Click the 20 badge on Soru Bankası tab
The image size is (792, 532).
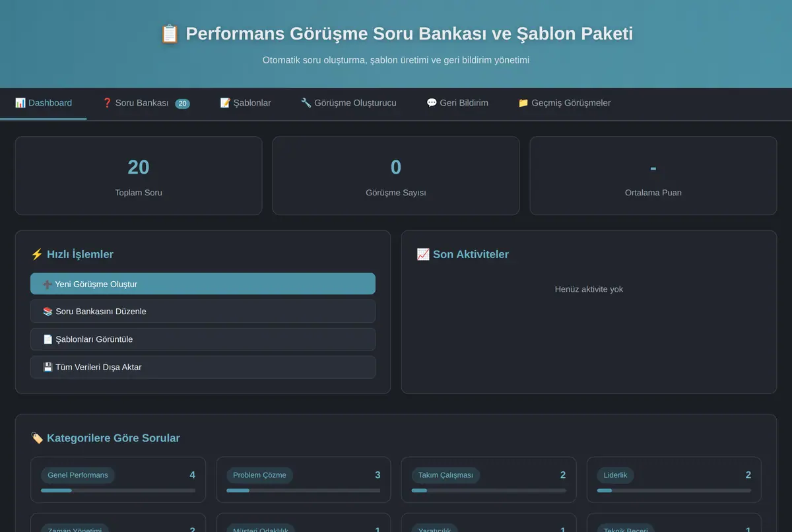tap(182, 104)
